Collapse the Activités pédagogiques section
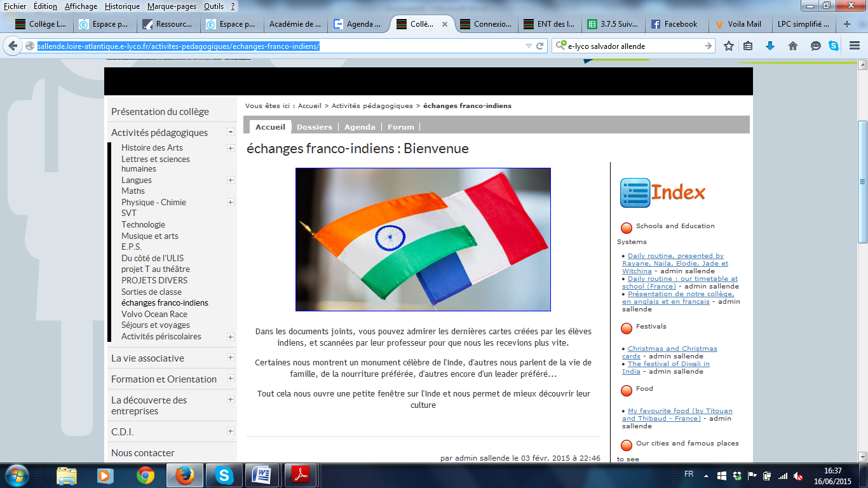The height and width of the screenshot is (488, 868). [x=231, y=132]
